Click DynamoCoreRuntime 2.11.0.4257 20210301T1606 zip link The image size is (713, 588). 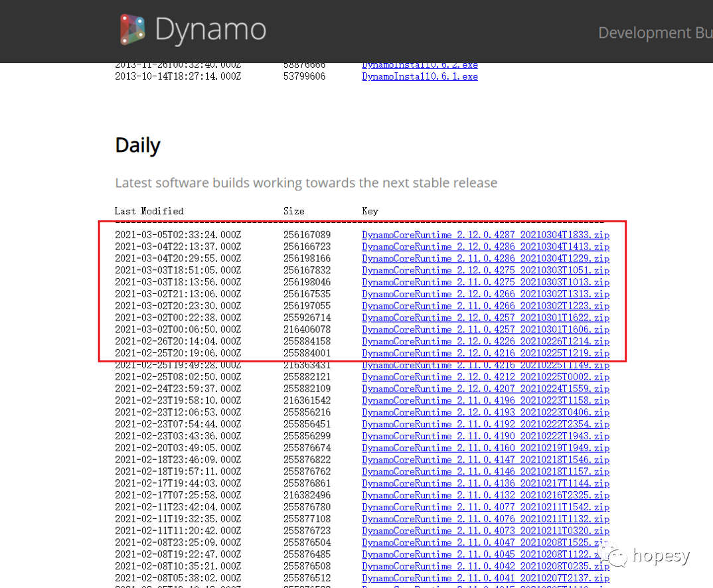point(485,330)
